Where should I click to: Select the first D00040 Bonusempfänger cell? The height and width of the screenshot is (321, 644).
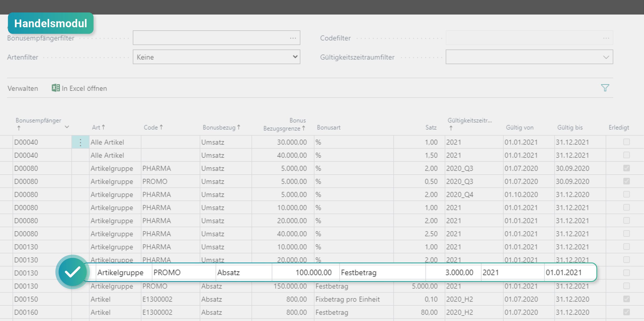[x=42, y=142]
